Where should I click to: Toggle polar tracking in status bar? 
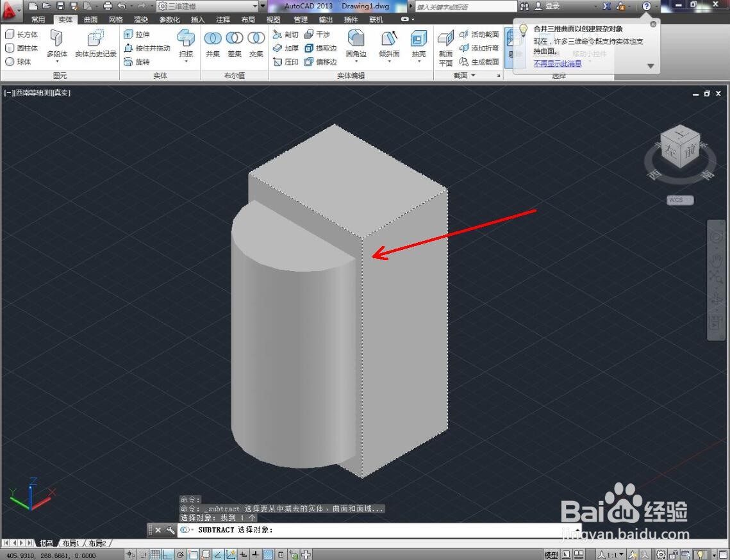point(180,554)
